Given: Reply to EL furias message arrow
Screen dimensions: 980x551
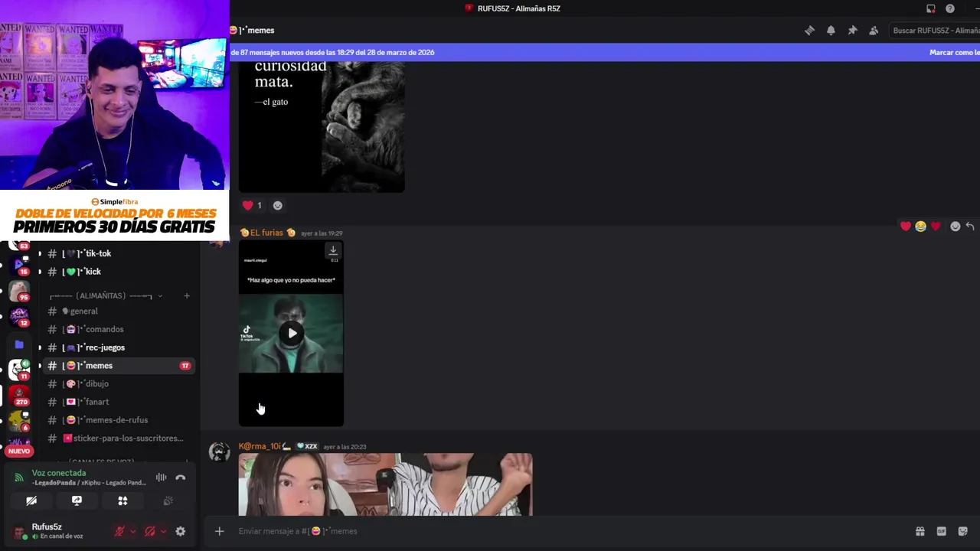Looking at the screenshot, I should [x=970, y=227].
